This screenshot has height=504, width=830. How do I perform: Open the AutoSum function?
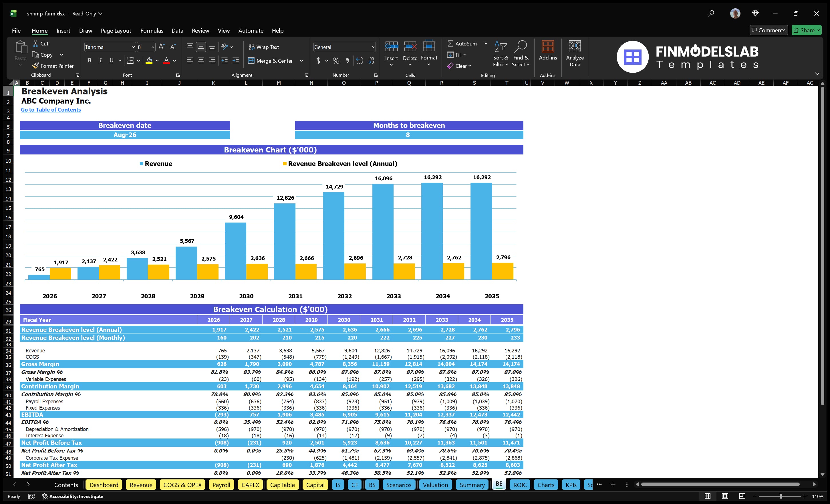click(x=463, y=43)
